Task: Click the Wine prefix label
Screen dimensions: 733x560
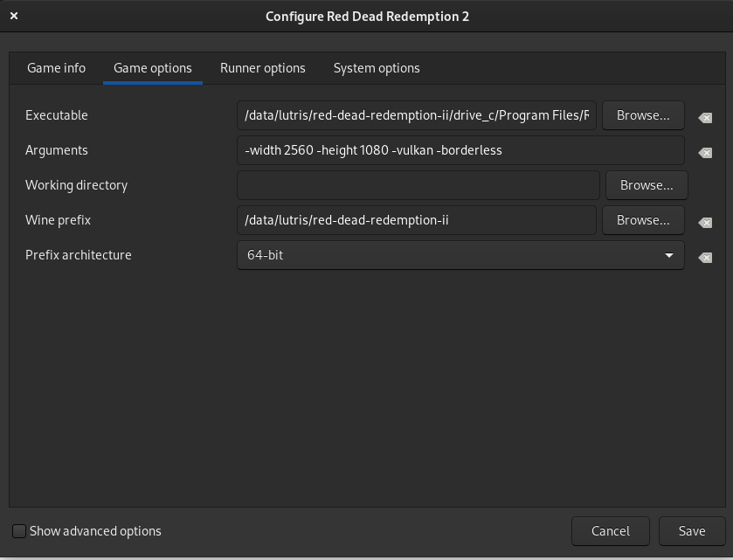Action: pyautogui.click(x=58, y=220)
